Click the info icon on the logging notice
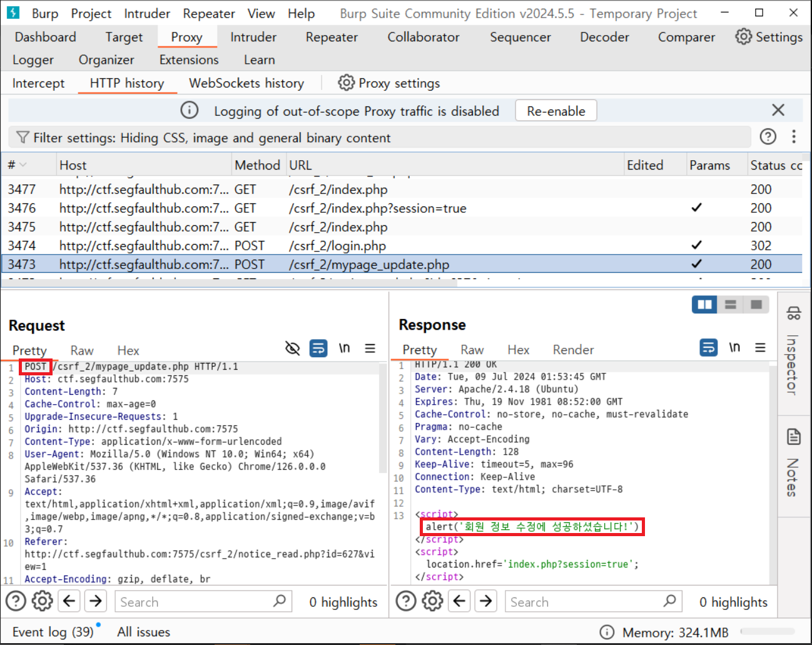 [x=190, y=110]
